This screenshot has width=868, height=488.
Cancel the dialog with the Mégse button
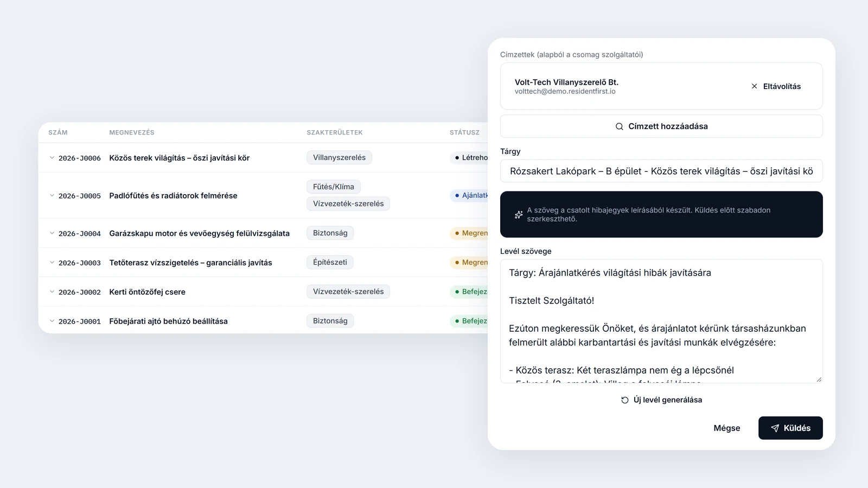[726, 428]
